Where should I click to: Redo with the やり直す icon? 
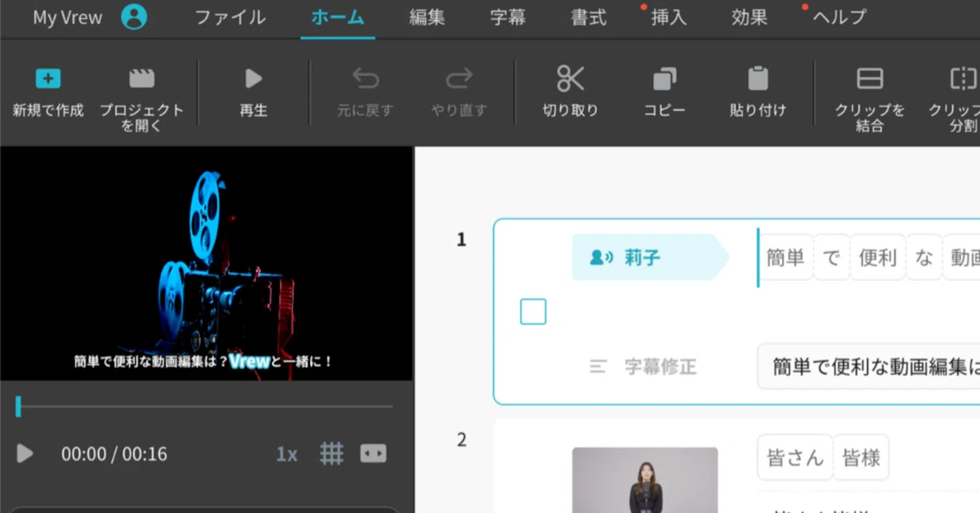pyautogui.click(x=459, y=78)
